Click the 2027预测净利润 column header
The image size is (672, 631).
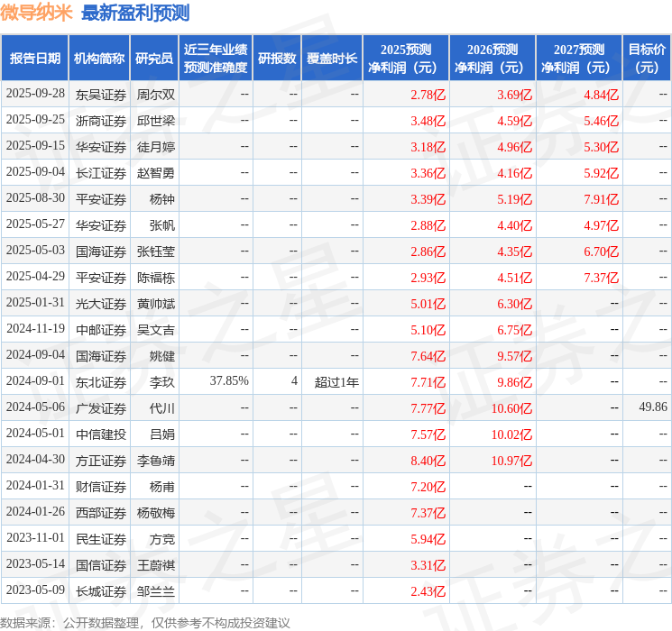coord(579,59)
